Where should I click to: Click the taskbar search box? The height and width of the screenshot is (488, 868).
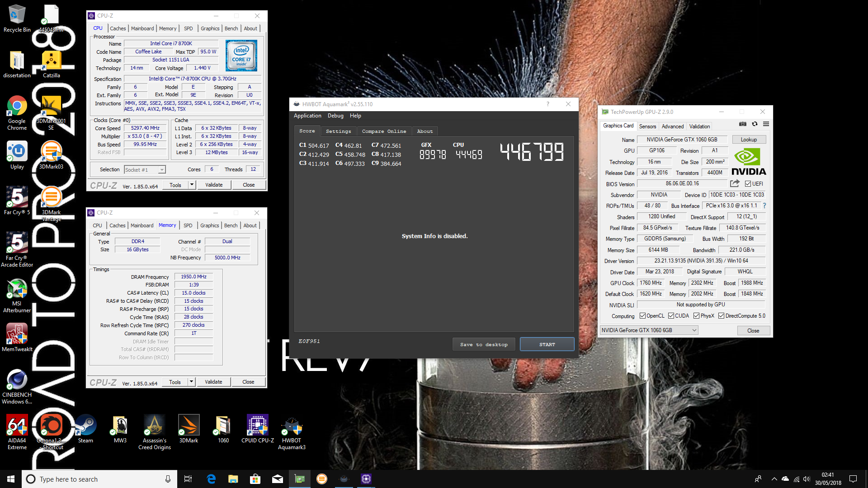tap(99, 479)
